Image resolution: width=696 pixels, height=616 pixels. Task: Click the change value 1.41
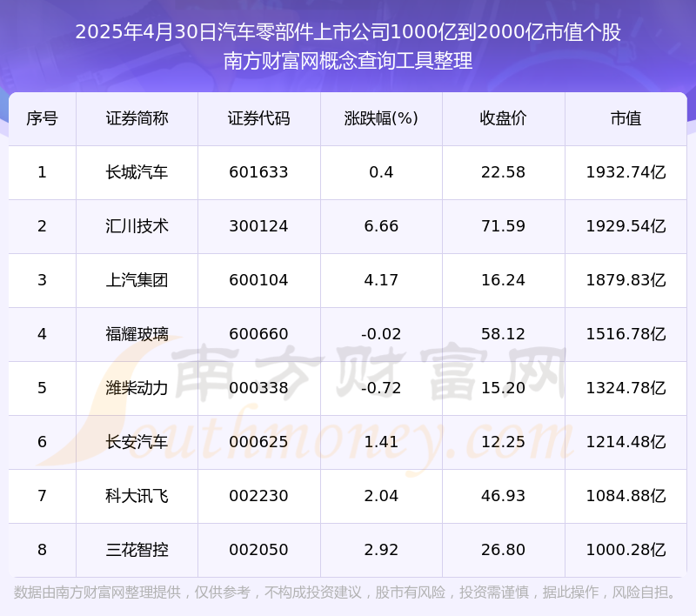point(381,442)
